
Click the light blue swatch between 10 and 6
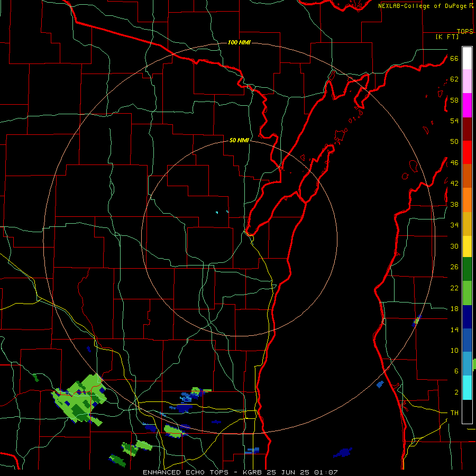pos(467,363)
